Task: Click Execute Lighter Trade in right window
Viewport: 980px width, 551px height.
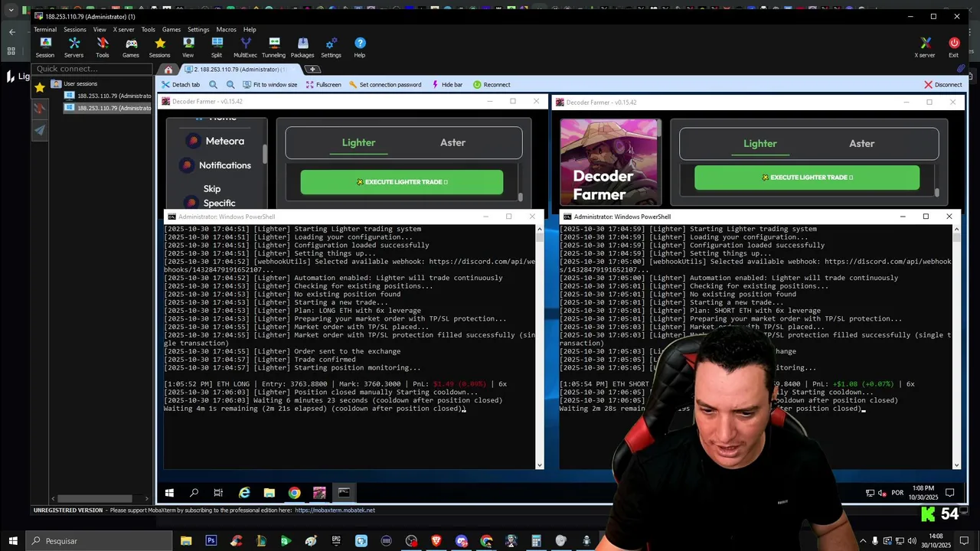Action: (807, 178)
